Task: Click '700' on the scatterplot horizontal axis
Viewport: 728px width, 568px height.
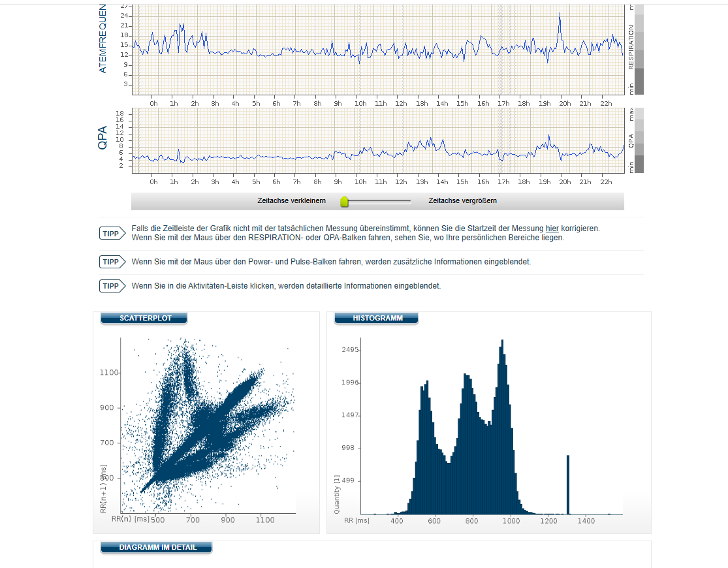Action: coord(193,520)
